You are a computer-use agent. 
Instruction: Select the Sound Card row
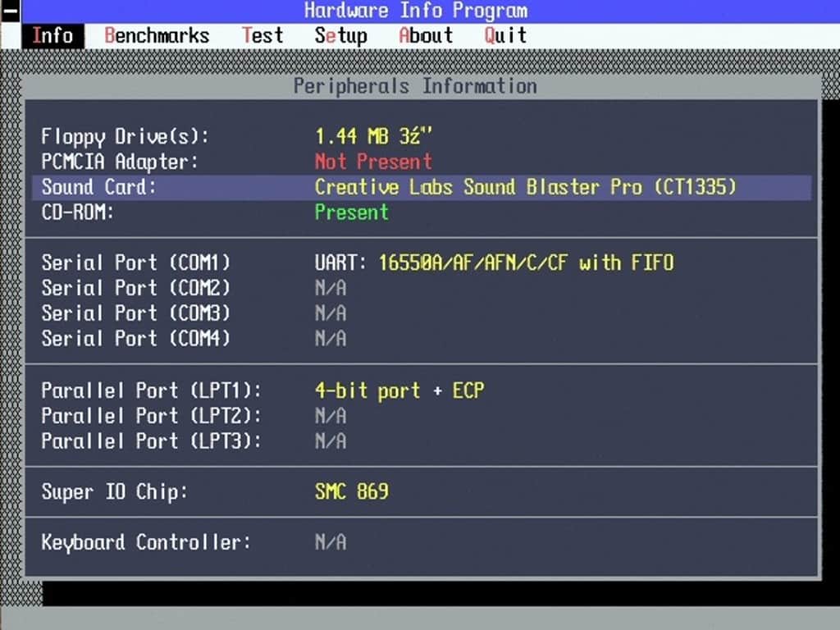422,188
